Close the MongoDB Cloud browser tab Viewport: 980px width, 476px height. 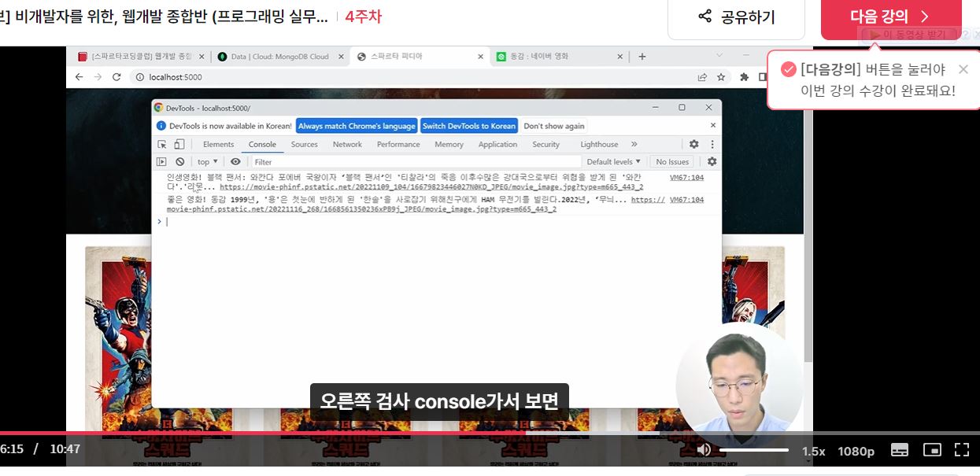pyautogui.click(x=341, y=57)
